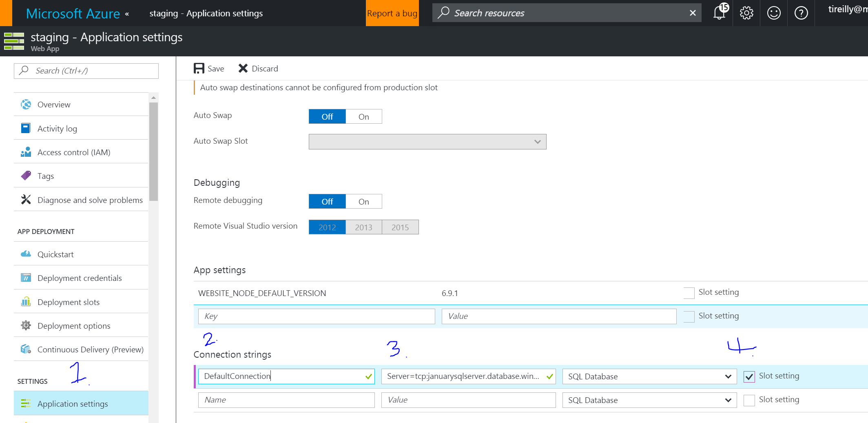Screen dimensions: 868x423
Task: Click the feedback smiley icon
Action: 774,13
